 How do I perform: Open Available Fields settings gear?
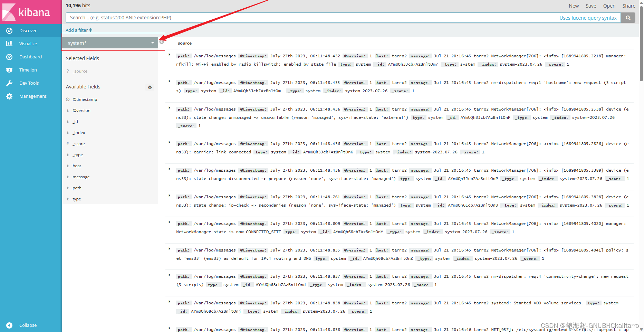150,87
